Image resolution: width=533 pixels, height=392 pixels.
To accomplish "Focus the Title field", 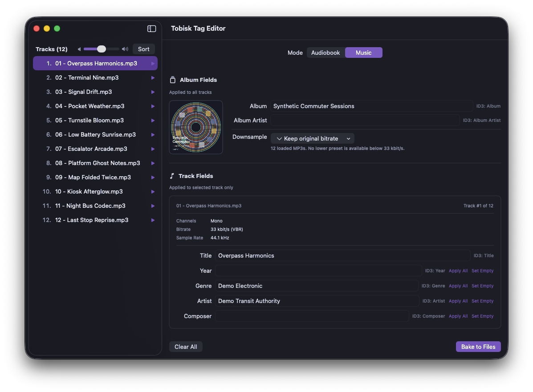I will click(x=343, y=255).
